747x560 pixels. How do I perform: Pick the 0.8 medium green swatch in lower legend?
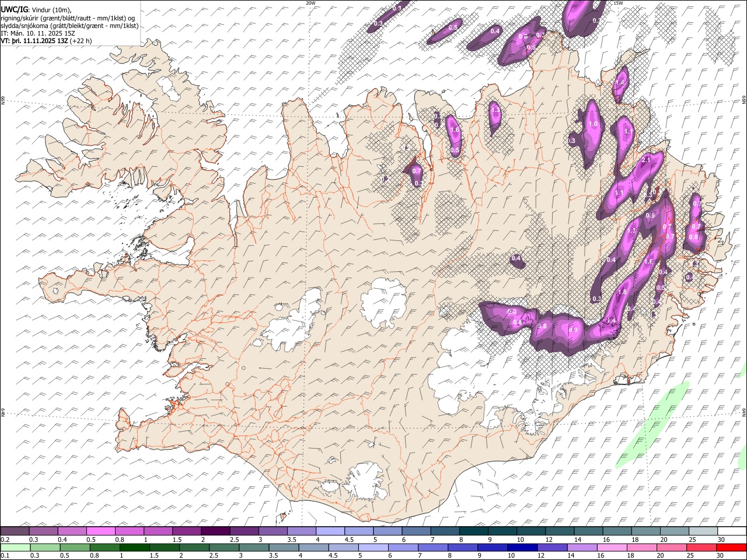point(104,547)
